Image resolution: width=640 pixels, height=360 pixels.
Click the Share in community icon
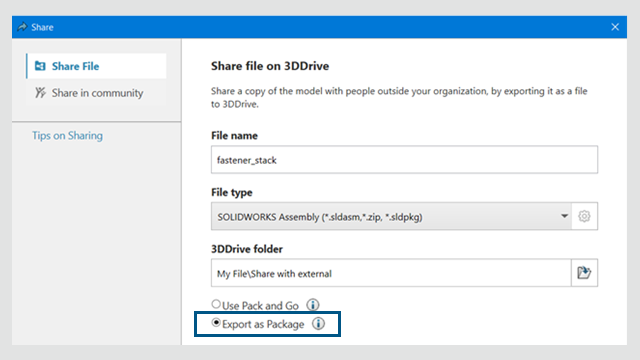pos(40,93)
